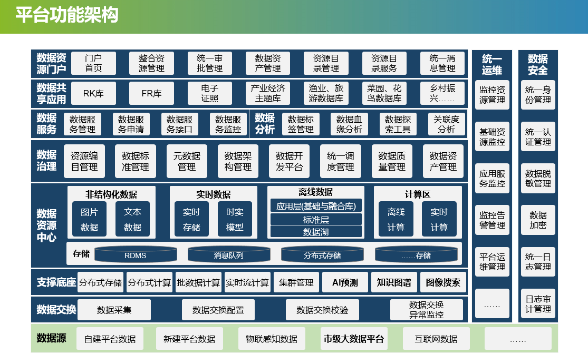
Task: Select the 数据血缘分析 box
Action: (349, 124)
